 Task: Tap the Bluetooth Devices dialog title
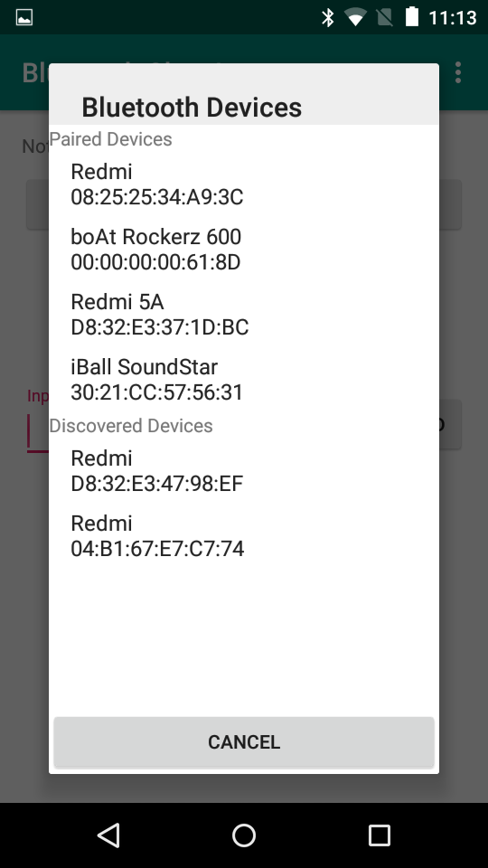tap(192, 107)
